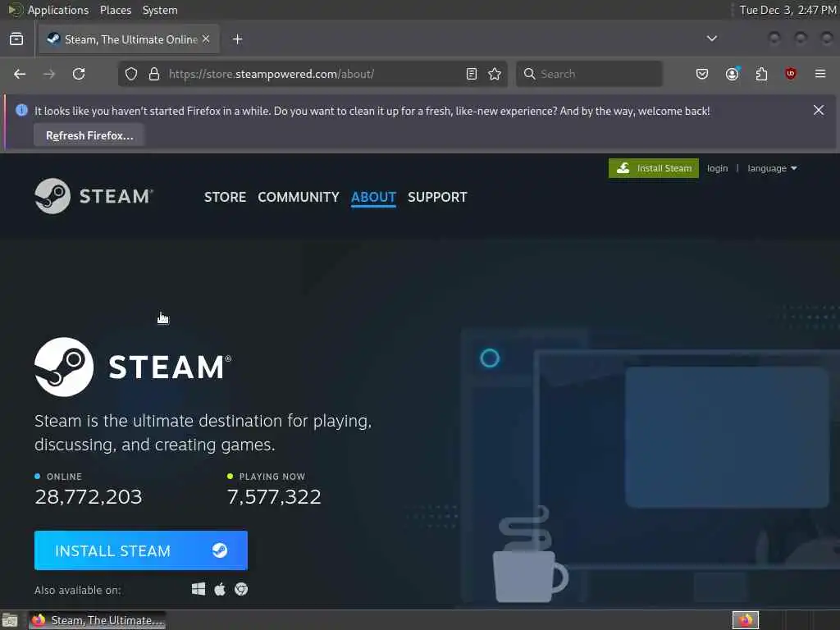
Task: Click the Steam window taskbar entry
Action: tap(98, 620)
